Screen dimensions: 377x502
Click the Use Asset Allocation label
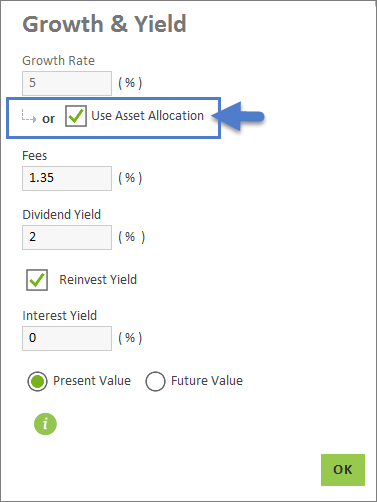[147, 116]
